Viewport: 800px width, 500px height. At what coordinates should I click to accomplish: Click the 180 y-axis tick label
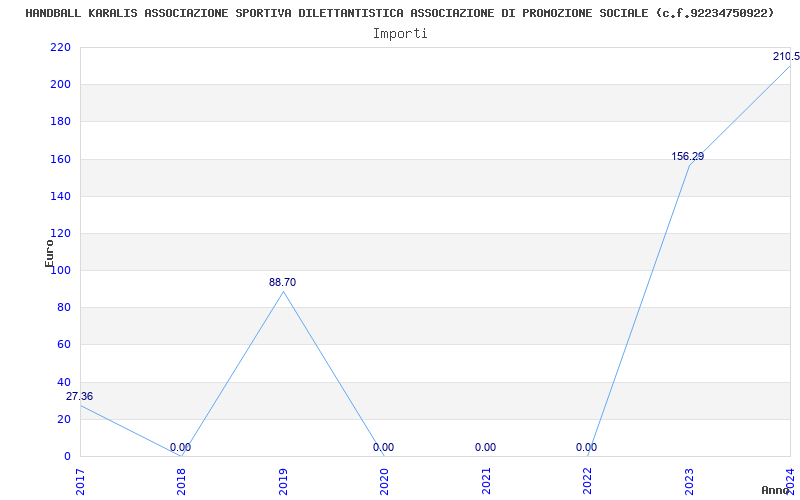[60, 122]
